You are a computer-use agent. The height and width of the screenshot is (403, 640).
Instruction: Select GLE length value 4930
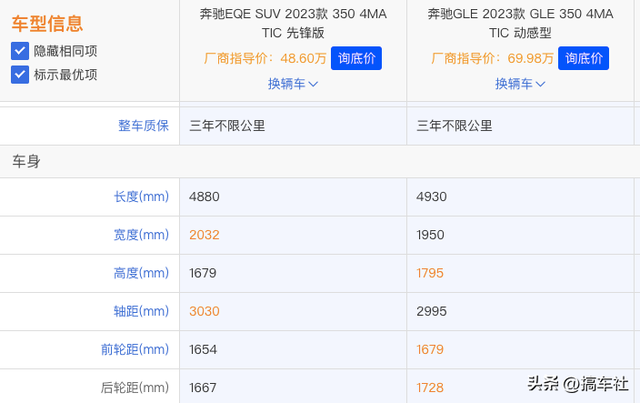click(431, 197)
